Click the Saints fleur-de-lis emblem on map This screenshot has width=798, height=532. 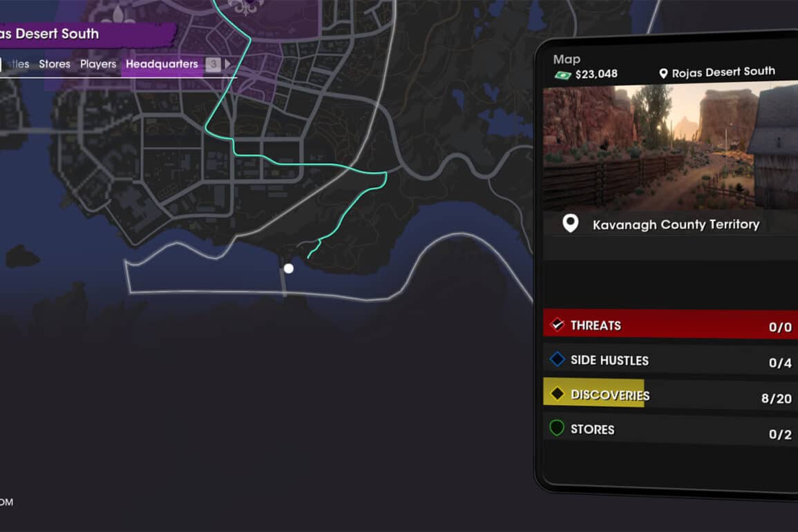246,7
